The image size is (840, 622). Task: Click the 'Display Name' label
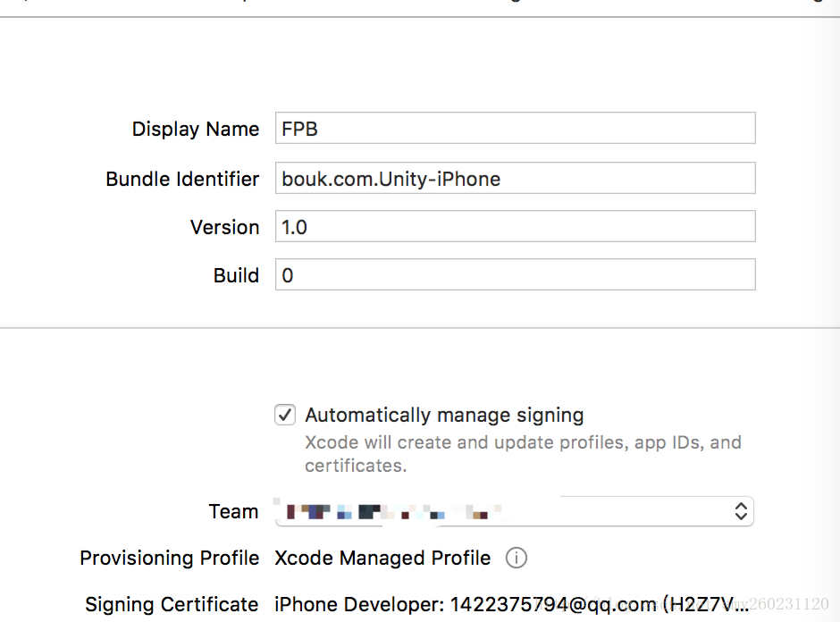point(196,129)
